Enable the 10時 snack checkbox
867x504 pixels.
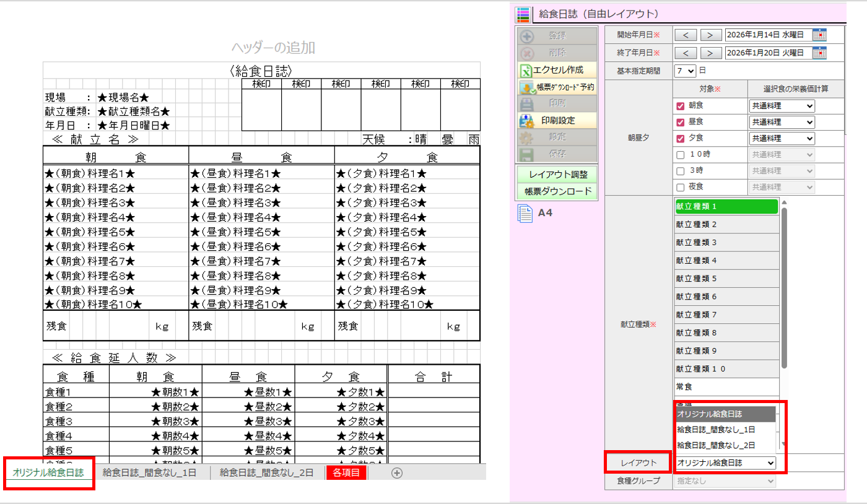(x=680, y=155)
